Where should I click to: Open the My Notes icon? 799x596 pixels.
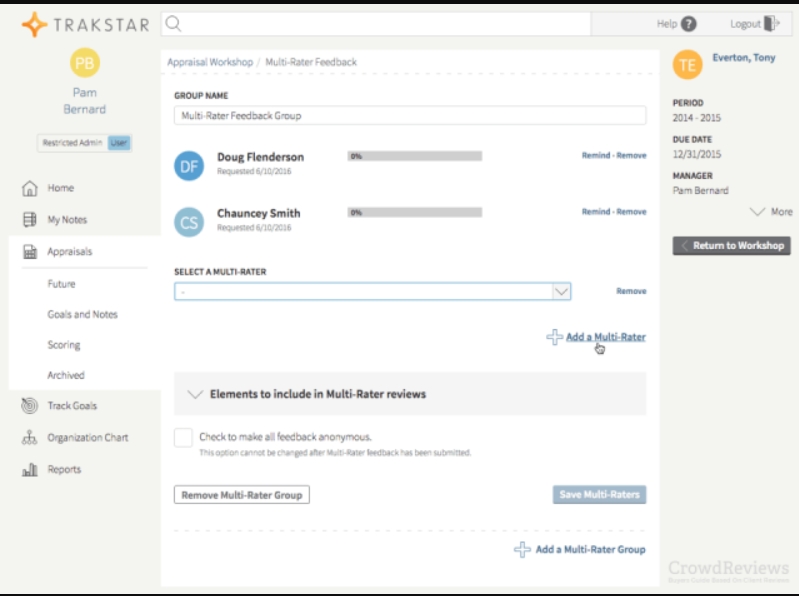coord(30,220)
